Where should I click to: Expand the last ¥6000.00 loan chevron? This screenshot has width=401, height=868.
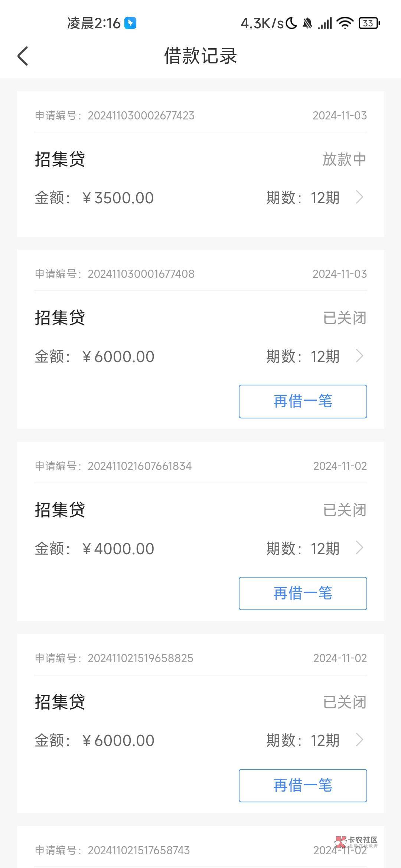[359, 740]
